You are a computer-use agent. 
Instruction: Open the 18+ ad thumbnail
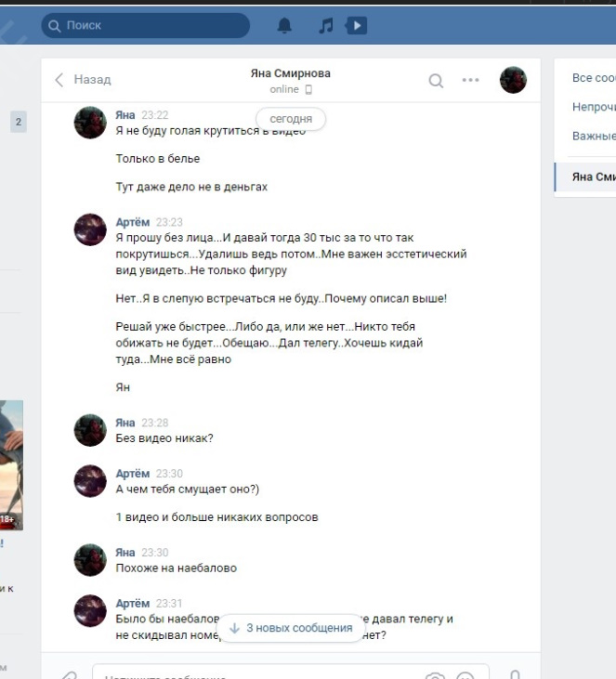pos(11,465)
